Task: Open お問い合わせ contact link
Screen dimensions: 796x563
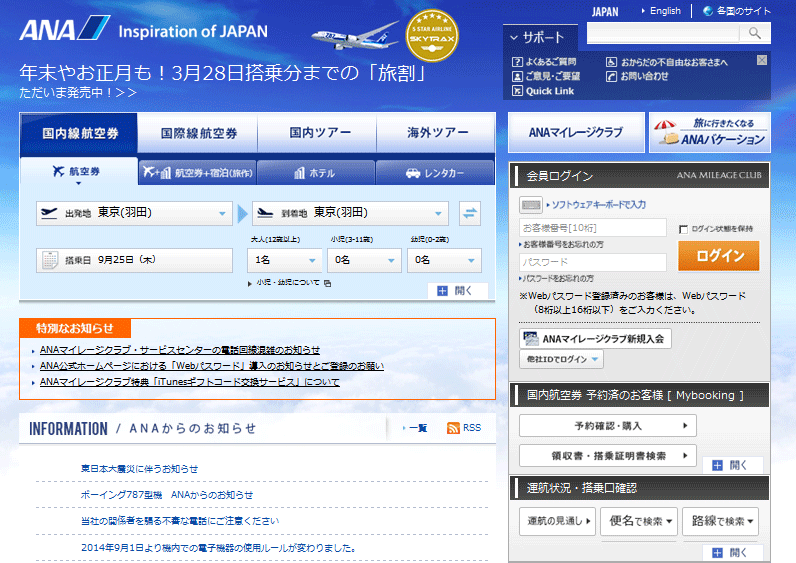Action: pyautogui.click(x=638, y=76)
